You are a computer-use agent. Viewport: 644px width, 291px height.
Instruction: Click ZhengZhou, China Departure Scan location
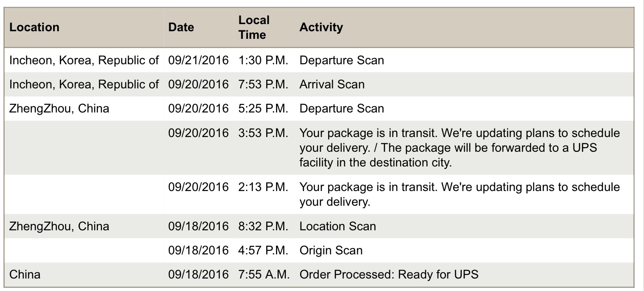point(59,108)
